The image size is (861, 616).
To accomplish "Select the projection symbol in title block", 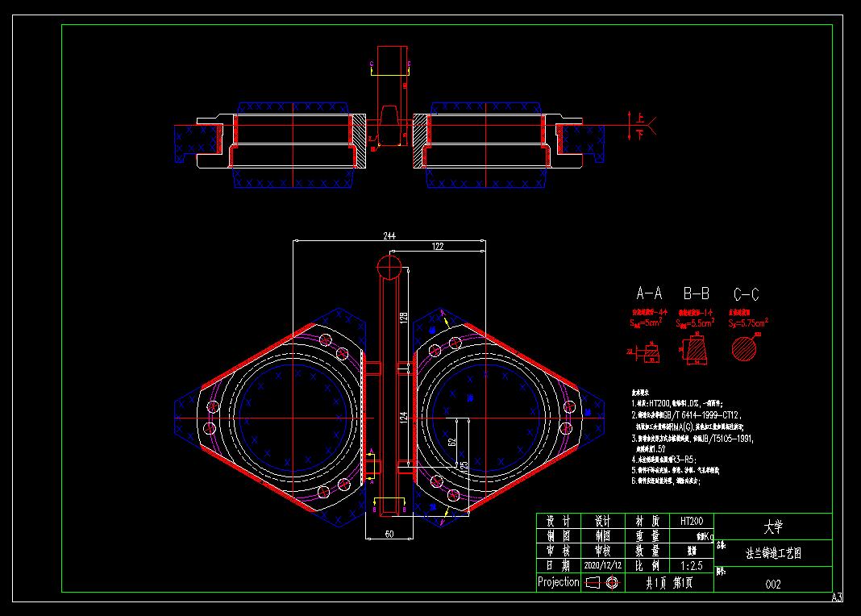I will [602, 582].
